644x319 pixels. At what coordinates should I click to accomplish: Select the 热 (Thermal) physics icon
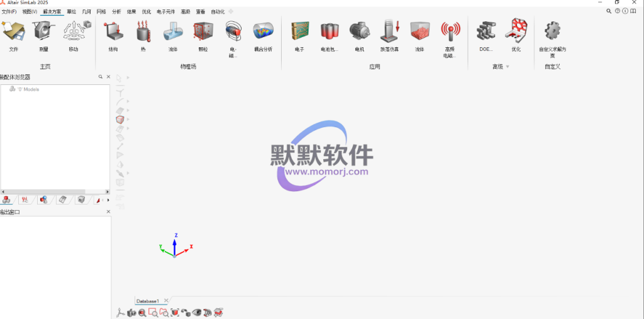click(x=143, y=33)
